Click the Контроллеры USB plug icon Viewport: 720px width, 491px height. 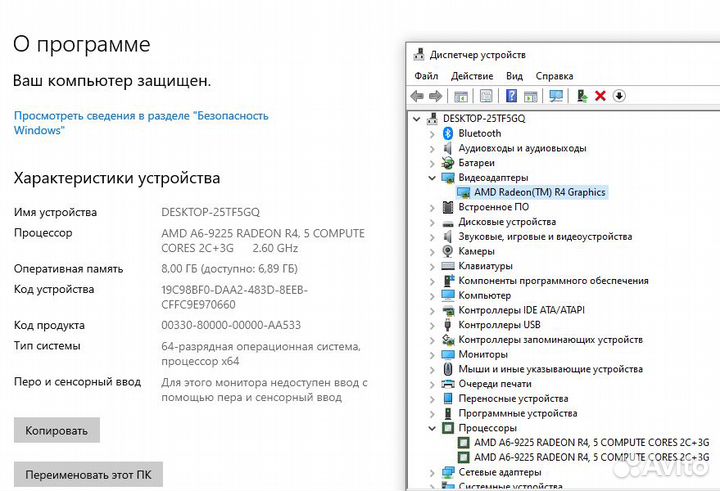pyautogui.click(x=448, y=325)
